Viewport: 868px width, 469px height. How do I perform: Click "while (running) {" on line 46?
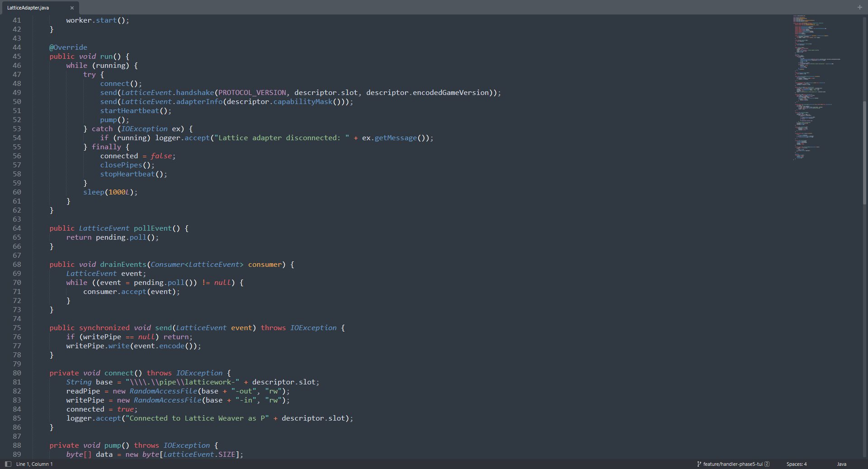(x=102, y=66)
